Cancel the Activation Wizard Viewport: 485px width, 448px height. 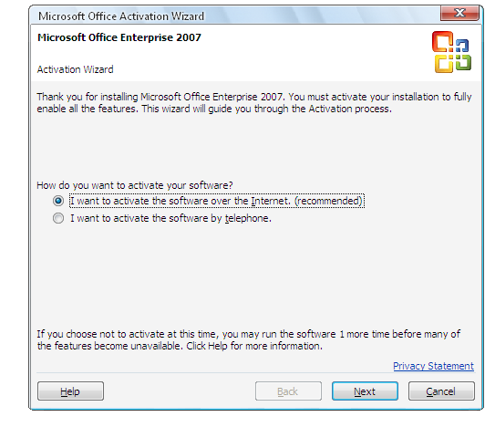click(441, 391)
